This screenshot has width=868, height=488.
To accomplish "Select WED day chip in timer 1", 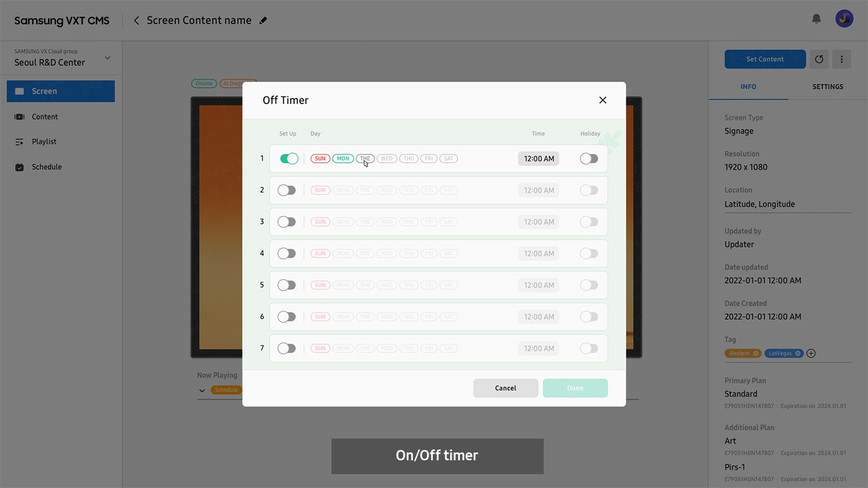I will [x=386, y=158].
